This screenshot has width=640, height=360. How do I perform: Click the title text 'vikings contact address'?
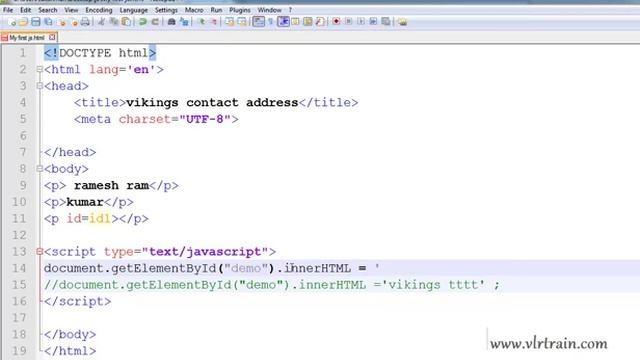[212, 102]
